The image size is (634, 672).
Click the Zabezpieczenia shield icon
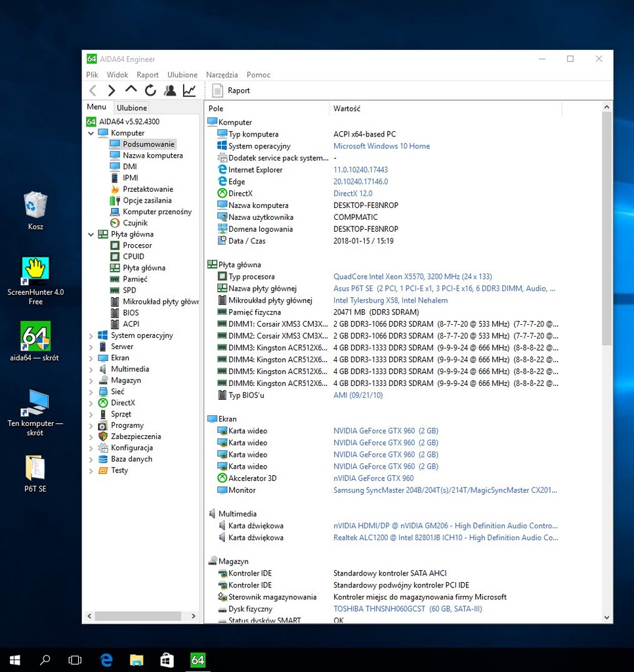(x=103, y=436)
